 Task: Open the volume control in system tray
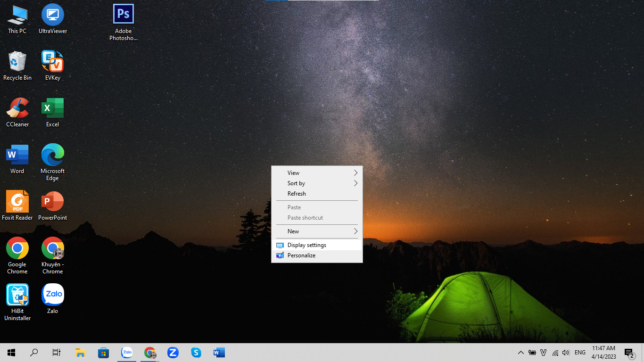[x=566, y=353]
